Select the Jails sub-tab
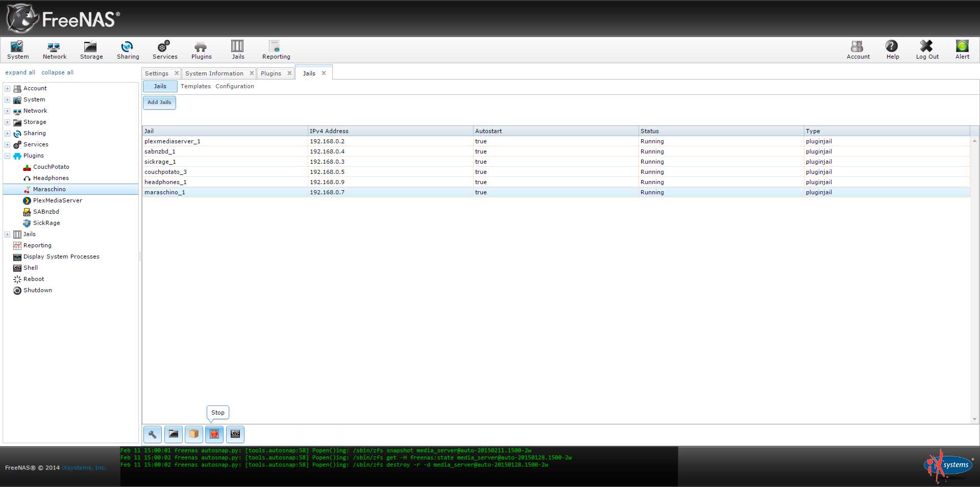The width and height of the screenshot is (980, 487). click(160, 86)
